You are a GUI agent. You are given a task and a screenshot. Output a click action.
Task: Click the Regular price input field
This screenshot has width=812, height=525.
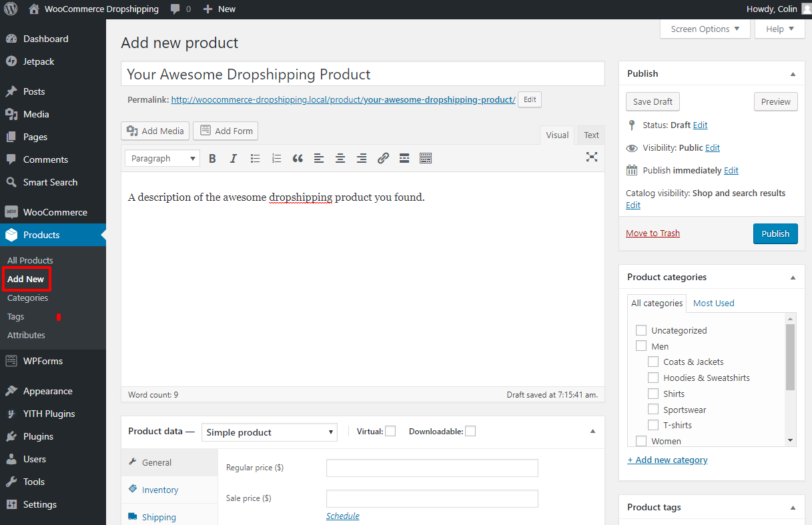[x=432, y=468]
